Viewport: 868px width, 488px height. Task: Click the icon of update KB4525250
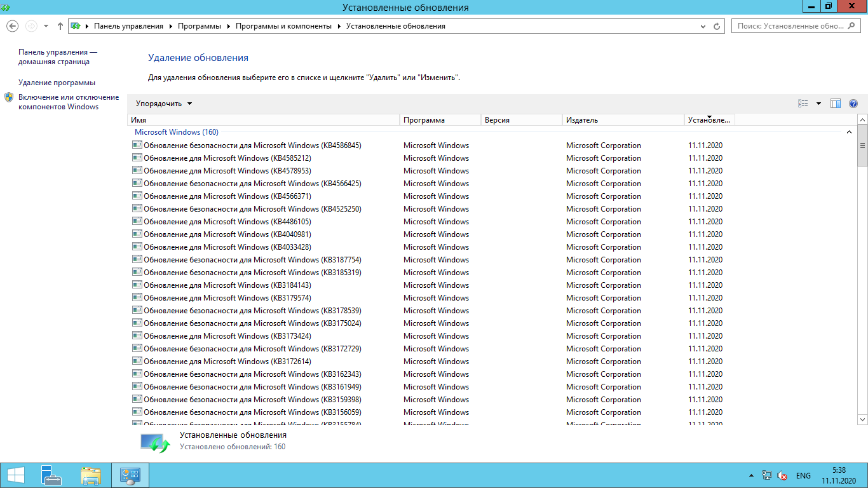tap(137, 208)
